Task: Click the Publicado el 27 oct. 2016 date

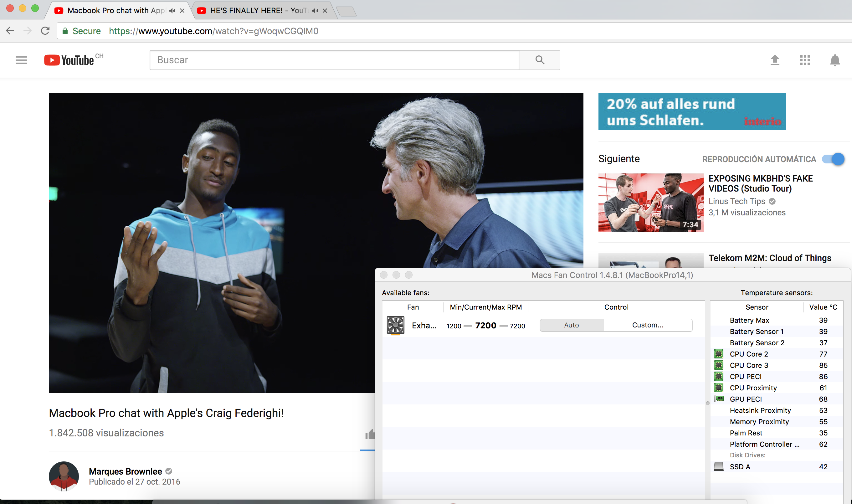Action: pos(135,481)
